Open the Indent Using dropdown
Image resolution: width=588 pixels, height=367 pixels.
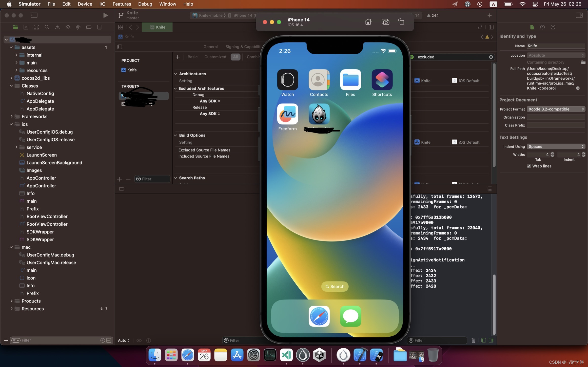[556, 147]
